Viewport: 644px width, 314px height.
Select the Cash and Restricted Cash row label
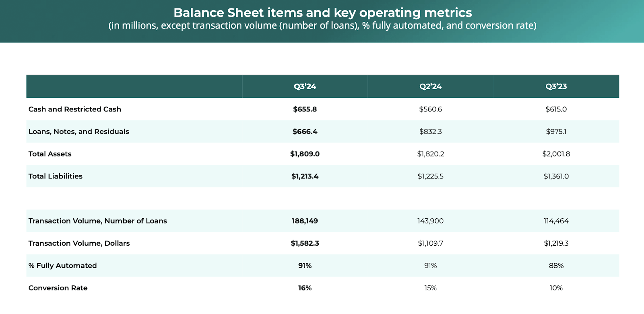[x=75, y=109]
